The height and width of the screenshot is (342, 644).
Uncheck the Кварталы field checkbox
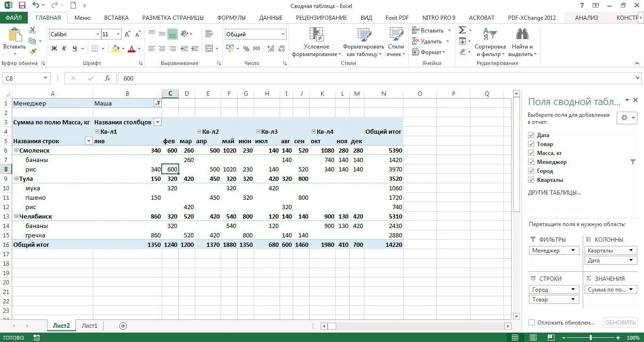point(532,180)
